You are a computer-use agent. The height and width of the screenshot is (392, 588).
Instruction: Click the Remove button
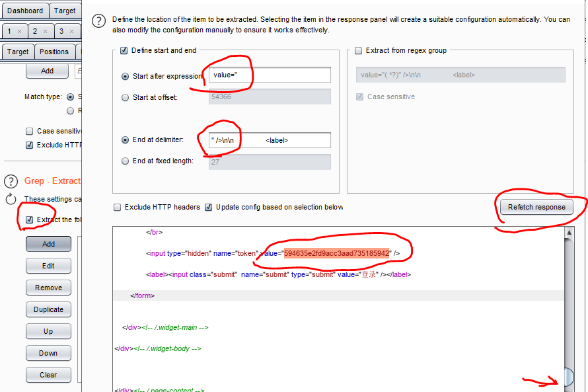click(48, 288)
